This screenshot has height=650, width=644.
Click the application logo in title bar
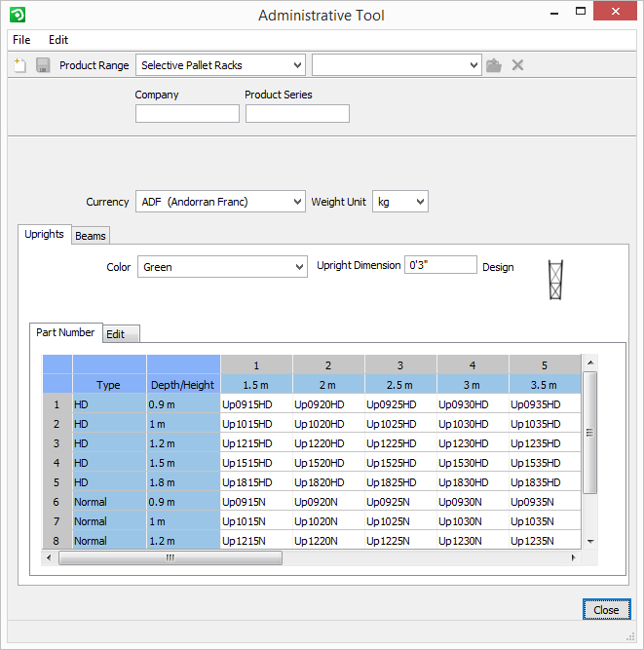click(17, 15)
